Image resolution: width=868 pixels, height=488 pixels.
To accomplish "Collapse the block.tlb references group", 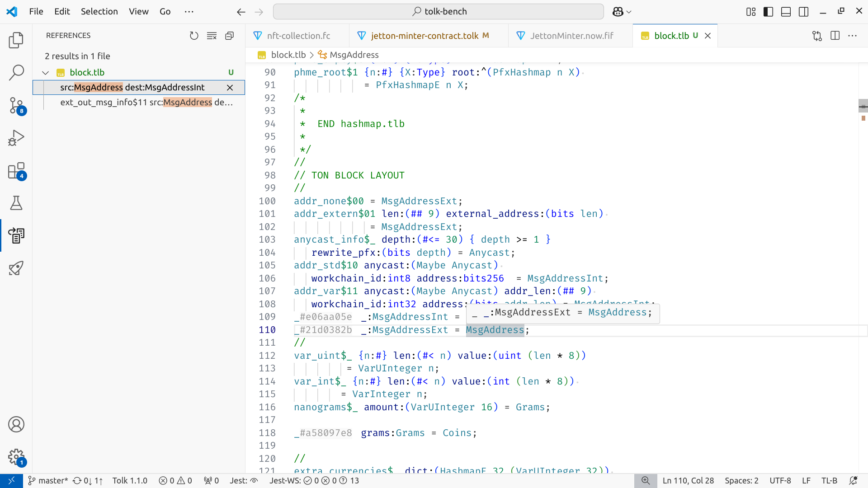I will 45,73.
